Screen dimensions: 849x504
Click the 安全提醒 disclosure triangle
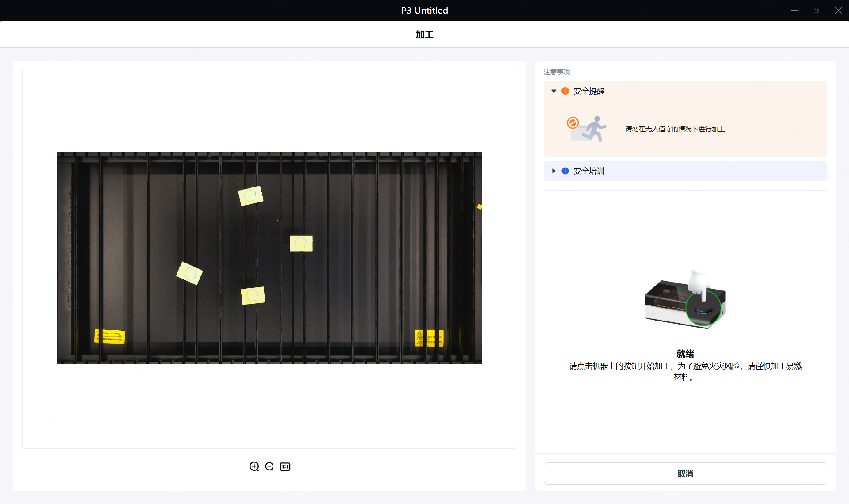[x=553, y=91]
